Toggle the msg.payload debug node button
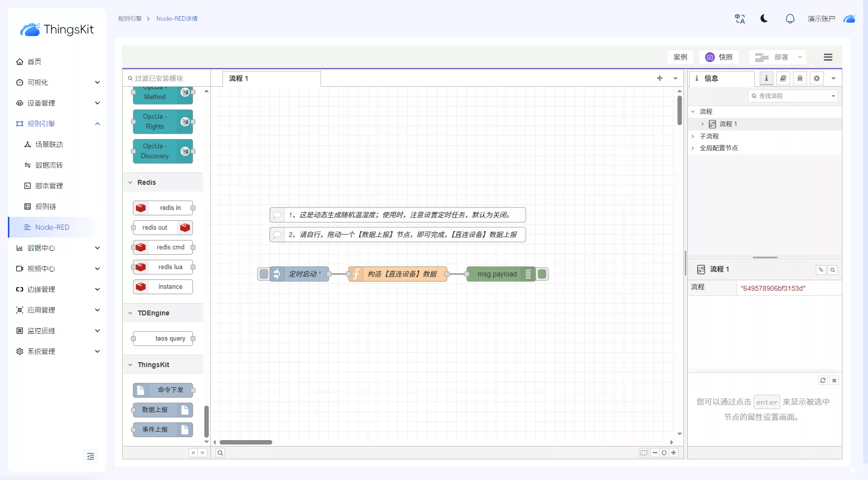868x480 pixels. (542, 274)
